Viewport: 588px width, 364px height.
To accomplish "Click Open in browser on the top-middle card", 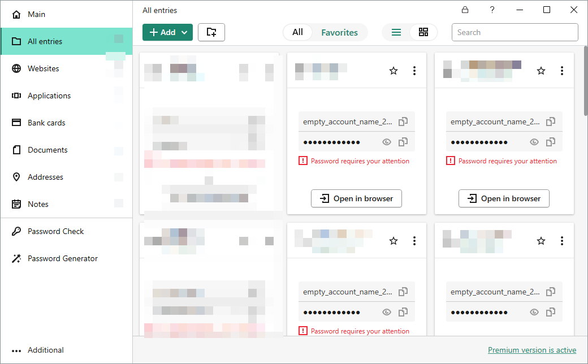I will point(356,198).
